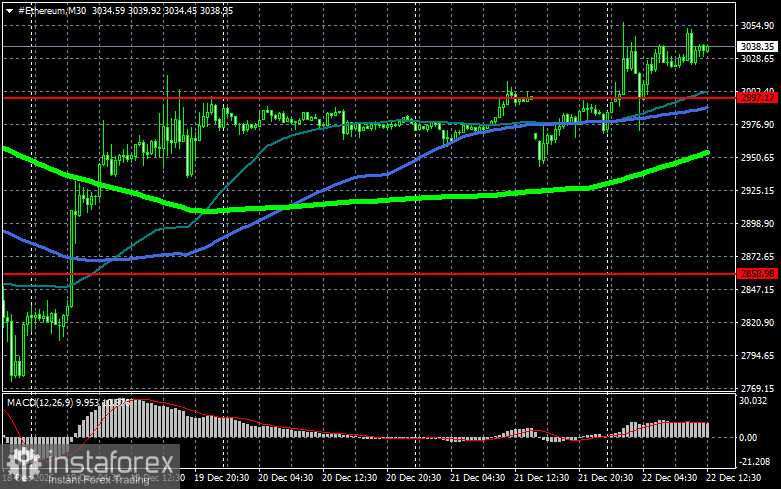Click the time label 20 Dec 12:30
The height and width of the screenshot is (489, 781).
tap(349, 478)
